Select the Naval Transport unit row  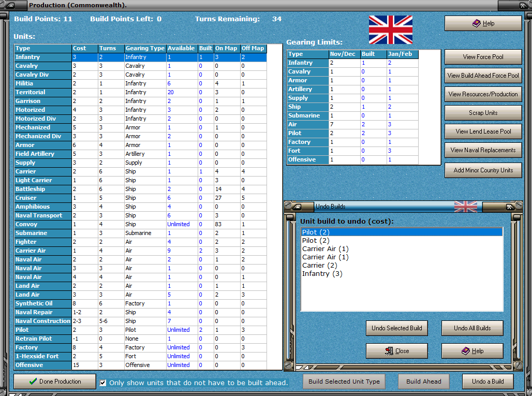tap(140, 215)
